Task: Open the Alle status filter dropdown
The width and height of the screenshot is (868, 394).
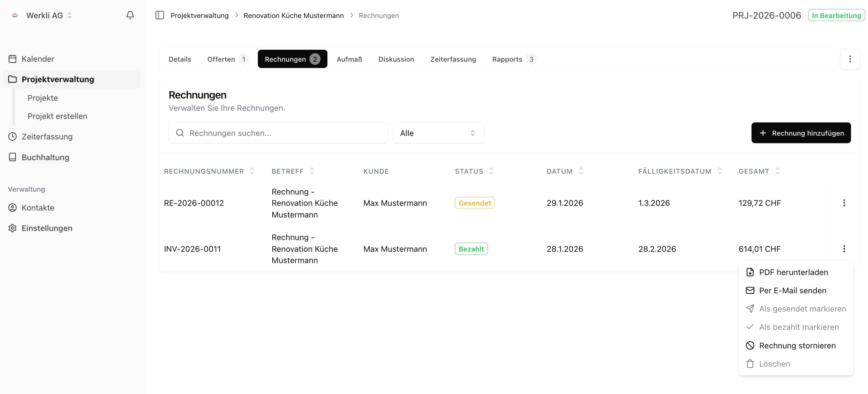Action: (438, 133)
